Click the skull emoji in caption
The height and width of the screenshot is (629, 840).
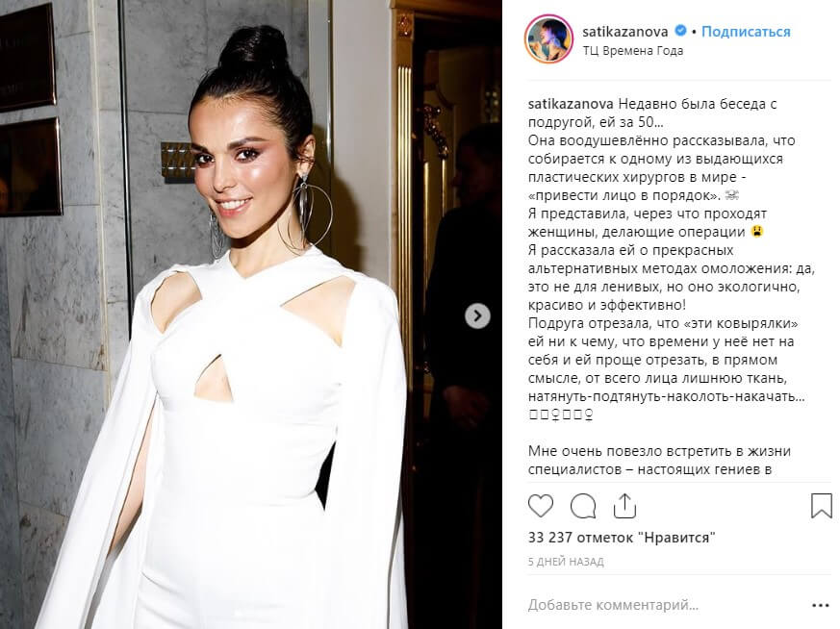pos(732,195)
